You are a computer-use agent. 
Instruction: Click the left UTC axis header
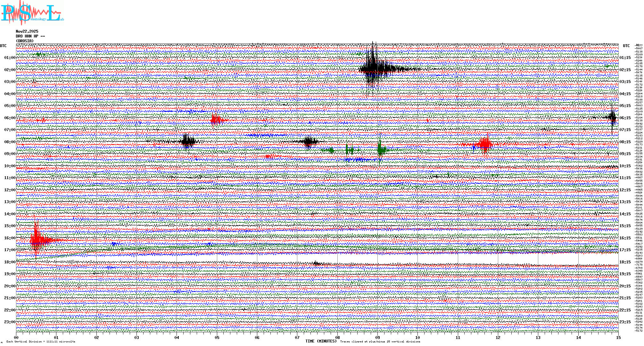pos(3,46)
